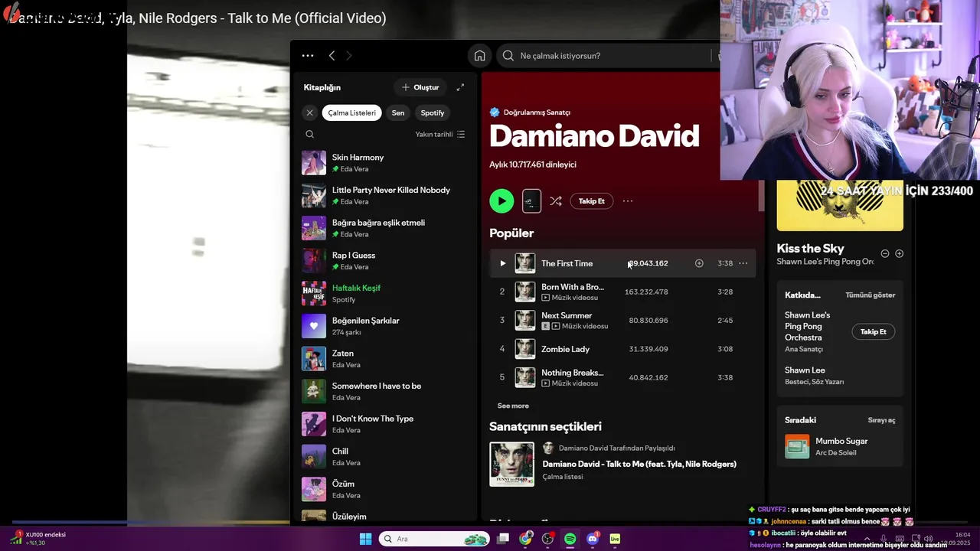Open the 'Yakın tarihli' sort dropdown
Viewport: 980px width, 551px height.
(440, 134)
